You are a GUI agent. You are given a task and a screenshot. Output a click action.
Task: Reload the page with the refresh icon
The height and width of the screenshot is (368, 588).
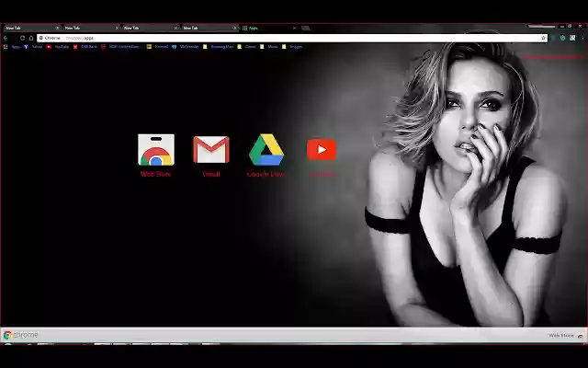(22, 38)
